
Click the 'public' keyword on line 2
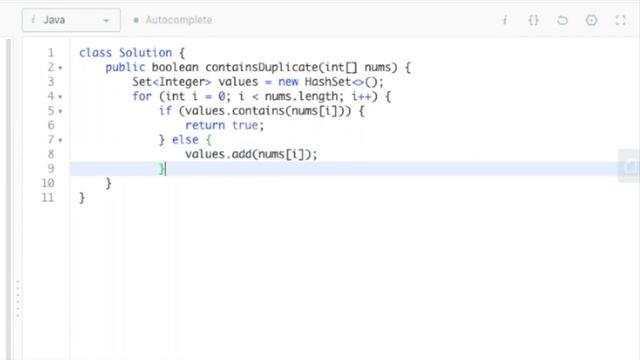pos(125,67)
